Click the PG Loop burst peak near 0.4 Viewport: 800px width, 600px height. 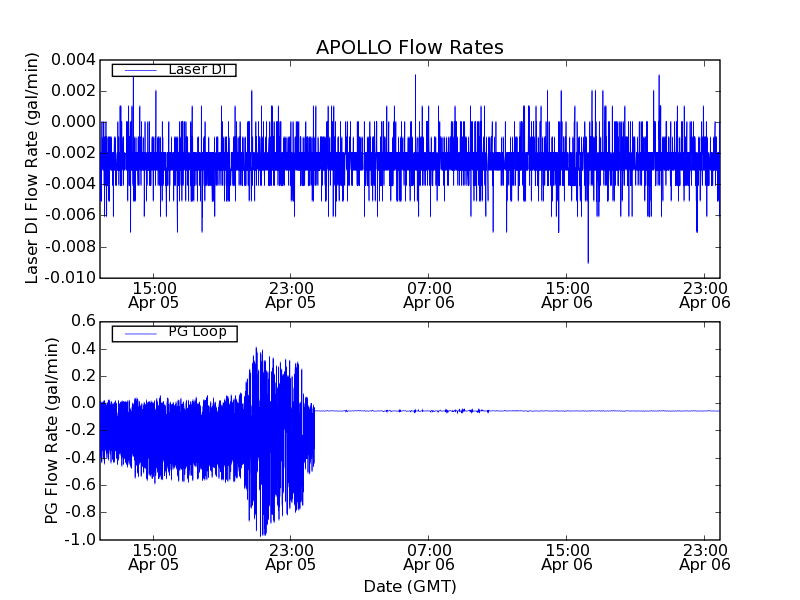point(257,350)
